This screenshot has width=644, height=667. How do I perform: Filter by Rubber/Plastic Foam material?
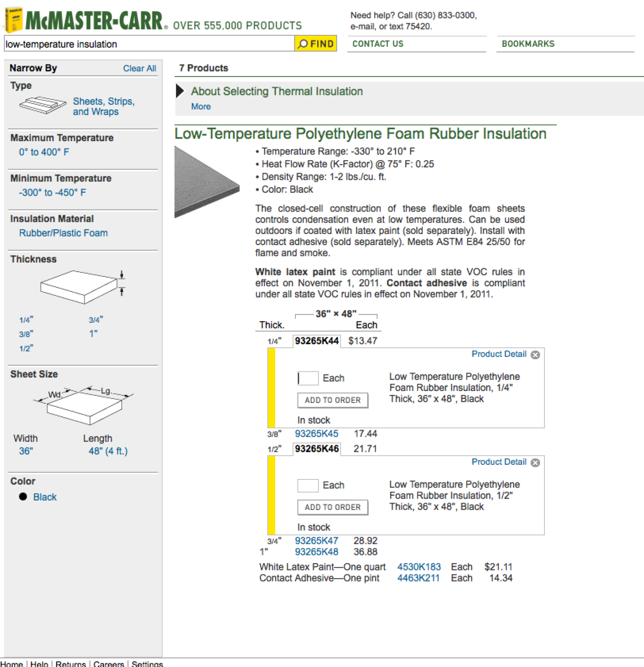(x=64, y=233)
